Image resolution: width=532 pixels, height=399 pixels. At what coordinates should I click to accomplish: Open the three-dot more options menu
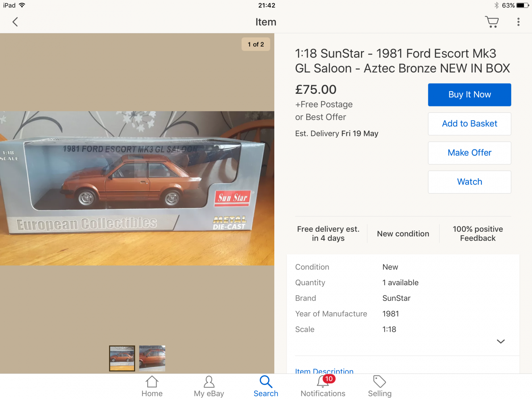point(518,22)
